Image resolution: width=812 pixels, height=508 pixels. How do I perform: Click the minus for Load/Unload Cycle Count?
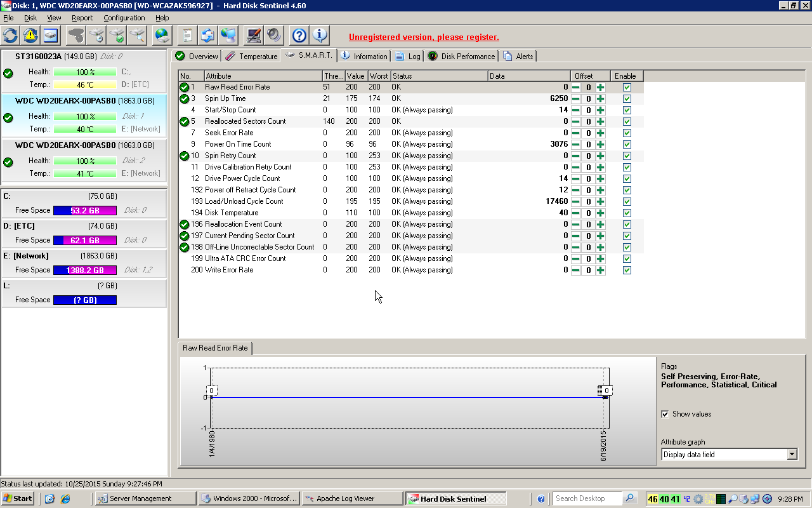coord(576,201)
